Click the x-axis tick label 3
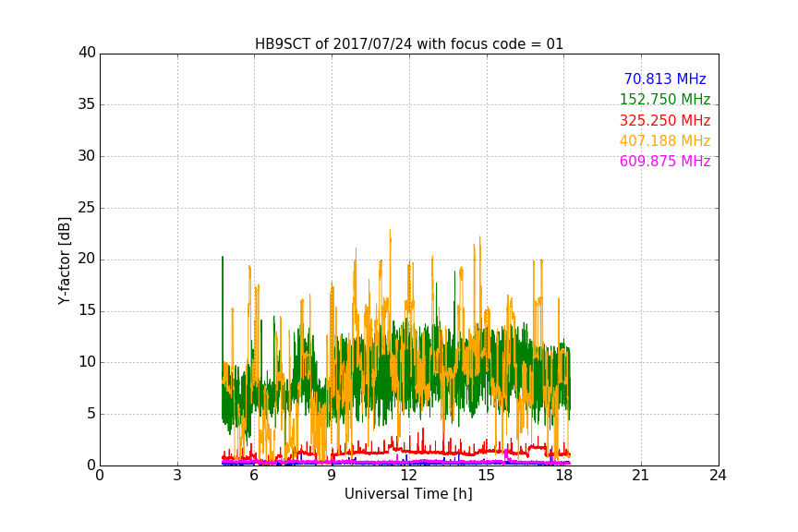Image resolution: width=798 pixels, height=532 pixels. tap(177, 476)
